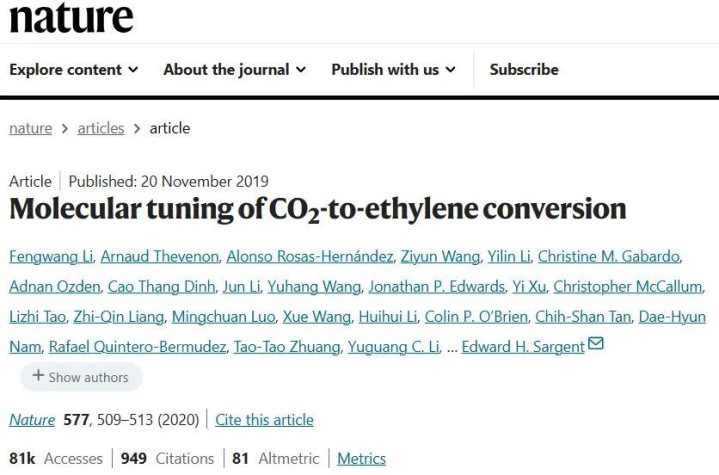The width and height of the screenshot is (719, 475).
Task: Open the Metrics link
Action: 361,458
